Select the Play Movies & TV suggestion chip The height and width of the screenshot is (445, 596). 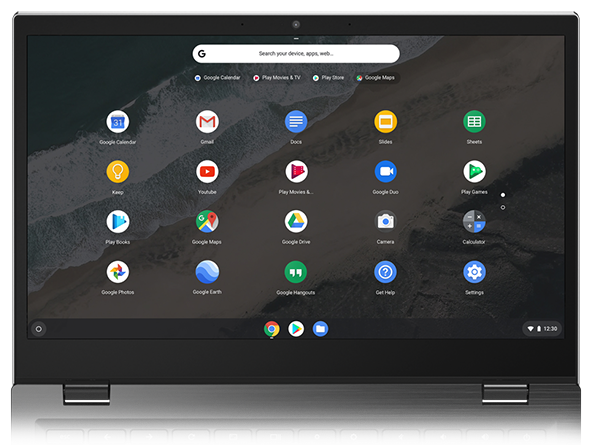click(x=277, y=78)
